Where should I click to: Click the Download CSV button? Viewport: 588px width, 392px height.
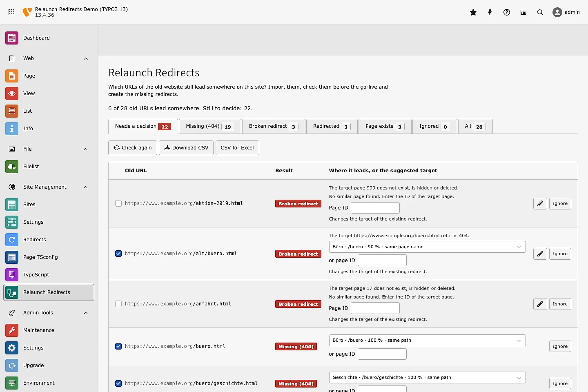pyautogui.click(x=186, y=148)
